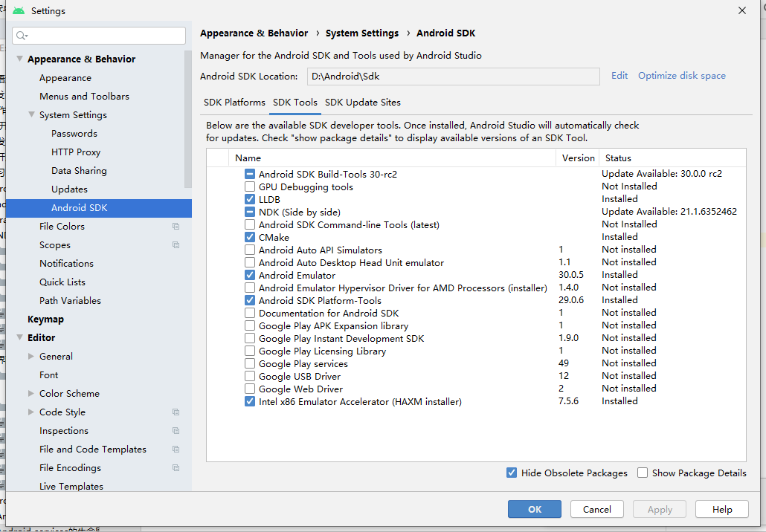Uncheck the LLDB checkbox
Image resolution: width=766 pixels, height=532 pixels.
pyautogui.click(x=250, y=199)
